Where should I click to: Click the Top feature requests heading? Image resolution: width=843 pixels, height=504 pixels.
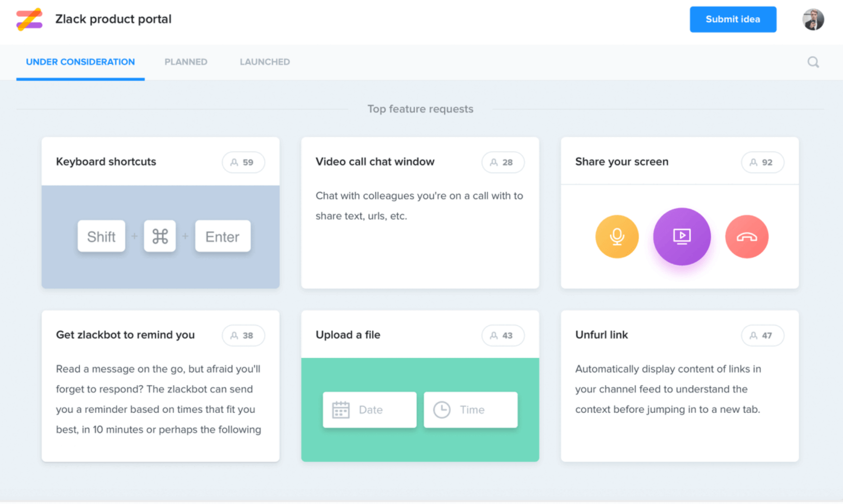(420, 109)
